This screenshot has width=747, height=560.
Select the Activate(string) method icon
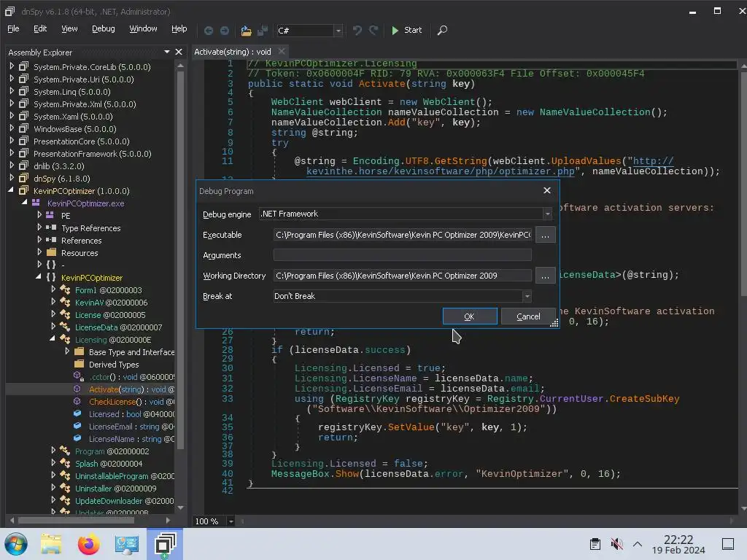coord(77,389)
